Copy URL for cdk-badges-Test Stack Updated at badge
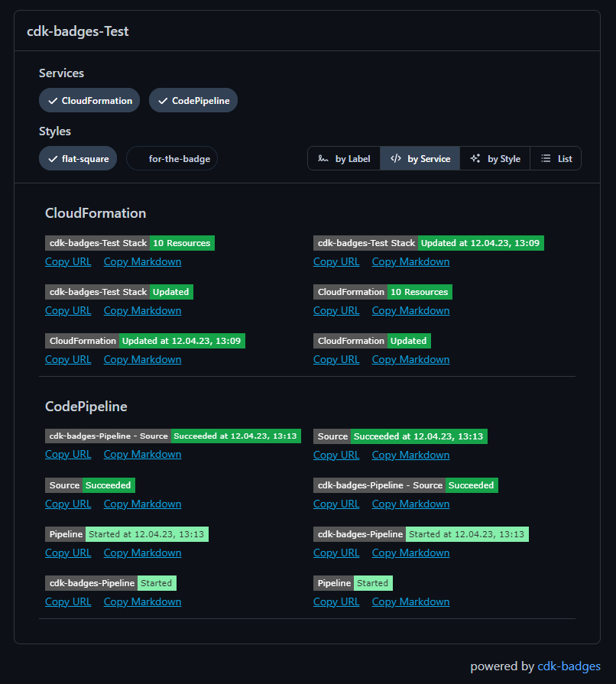616x684 pixels. pyautogui.click(x=336, y=261)
